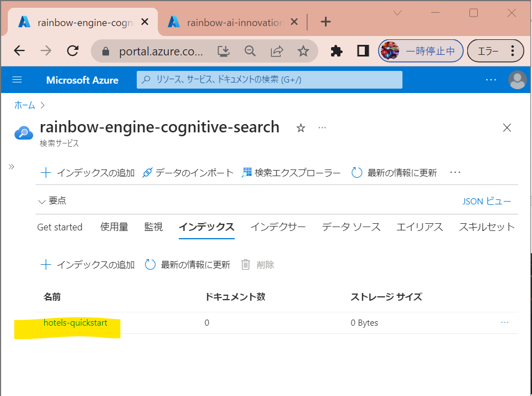Close the rainbow-engine-cognitive-search blade
Screen dimensions: 532x396
click(x=507, y=127)
